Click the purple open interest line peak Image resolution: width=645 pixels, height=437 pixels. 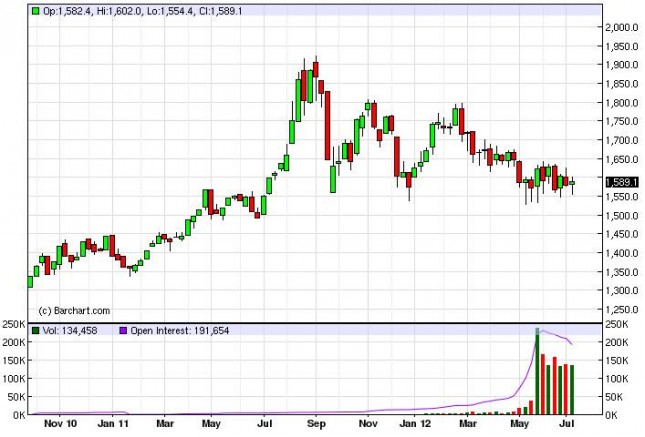[544, 330]
